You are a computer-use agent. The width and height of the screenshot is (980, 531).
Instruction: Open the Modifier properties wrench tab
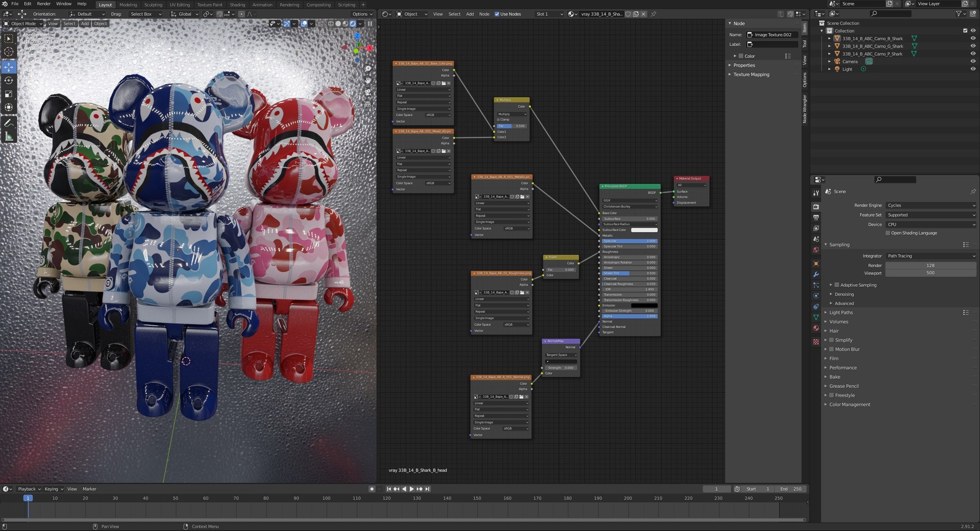pyautogui.click(x=816, y=274)
